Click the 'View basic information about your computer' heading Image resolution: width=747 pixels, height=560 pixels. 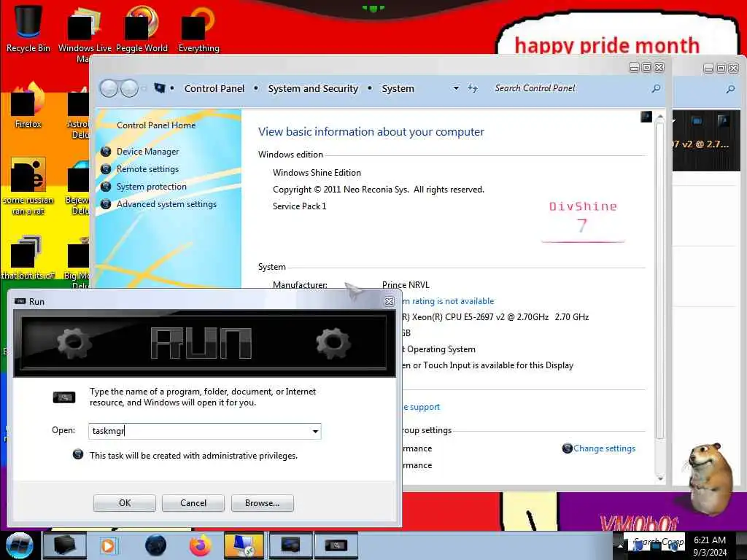pos(371,132)
